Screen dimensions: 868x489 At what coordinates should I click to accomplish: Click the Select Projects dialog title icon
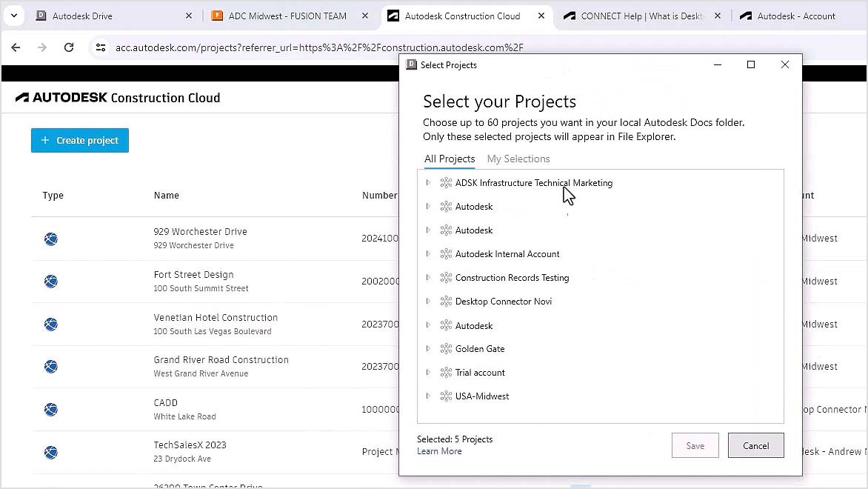pyautogui.click(x=411, y=64)
